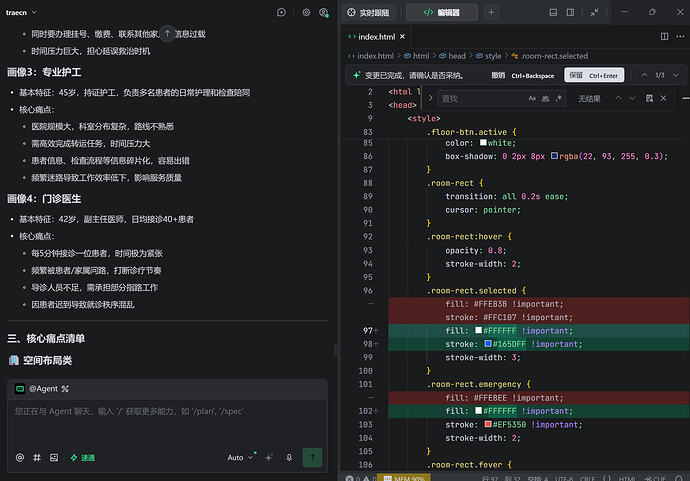Toggle whole word match in find

(x=545, y=99)
